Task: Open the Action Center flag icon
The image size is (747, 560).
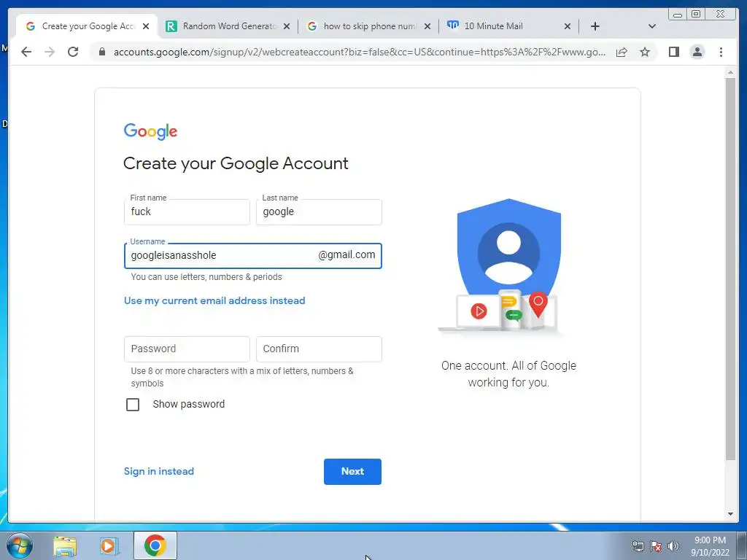Action: click(x=656, y=546)
